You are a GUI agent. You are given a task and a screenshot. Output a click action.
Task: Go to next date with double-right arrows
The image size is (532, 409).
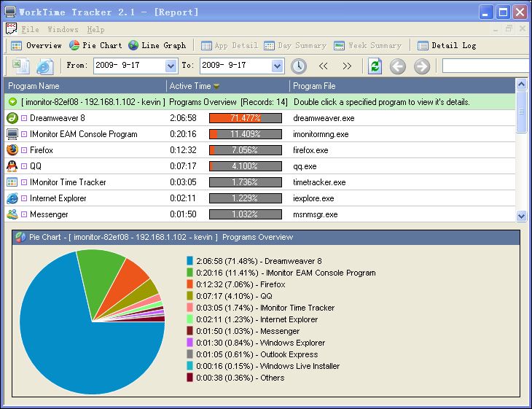click(x=347, y=66)
